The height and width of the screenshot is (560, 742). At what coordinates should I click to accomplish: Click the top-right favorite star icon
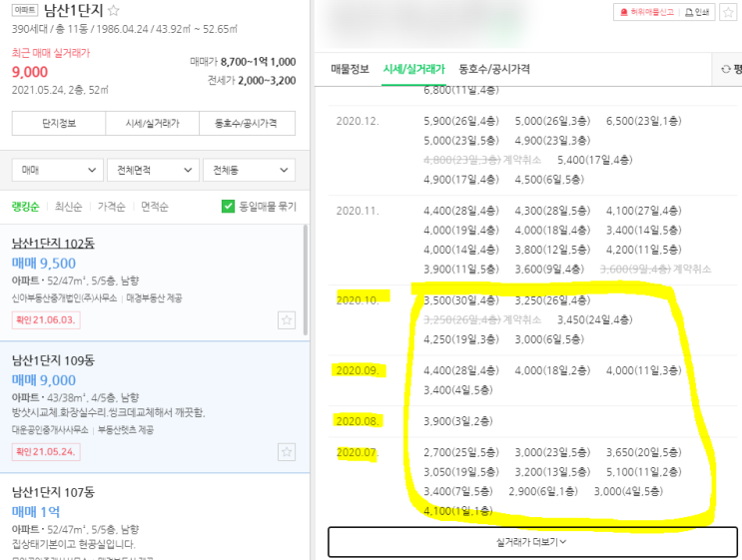(x=728, y=12)
